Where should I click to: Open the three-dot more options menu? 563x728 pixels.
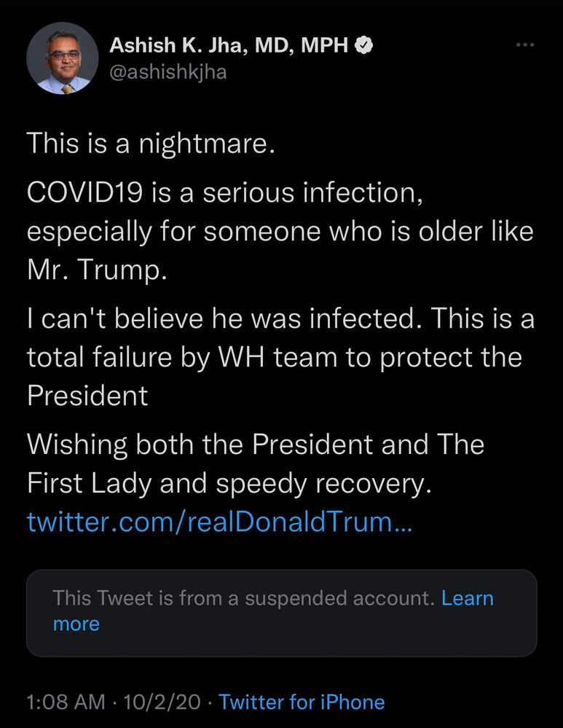coord(524,45)
